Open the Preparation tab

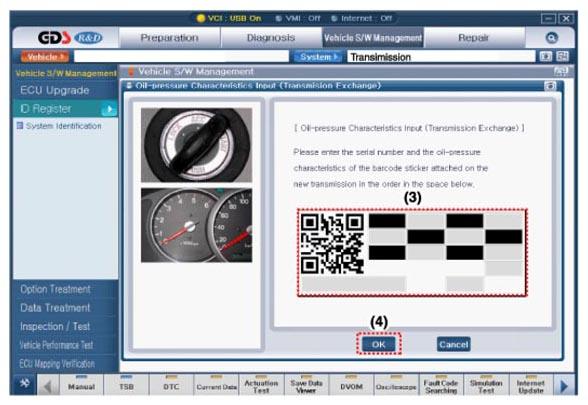pyautogui.click(x=170, y=38)
